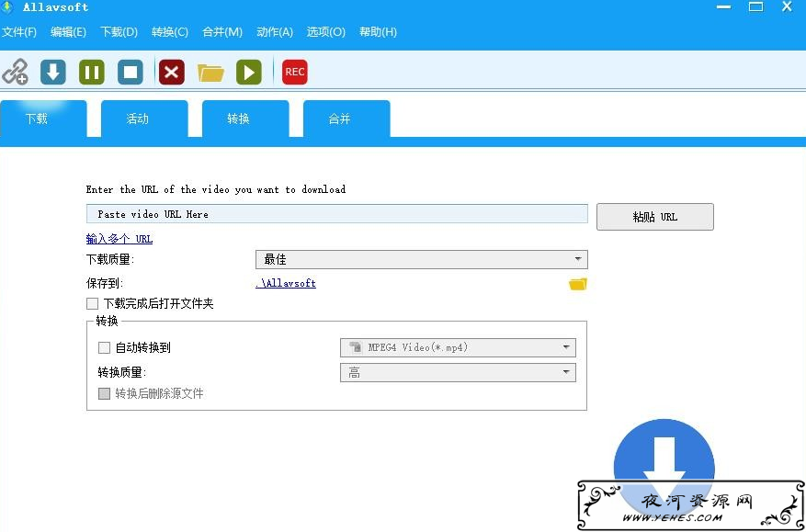806x532 pixels.
Task: Open folder icon in the toolbar
Action: (x=210, y=73)
